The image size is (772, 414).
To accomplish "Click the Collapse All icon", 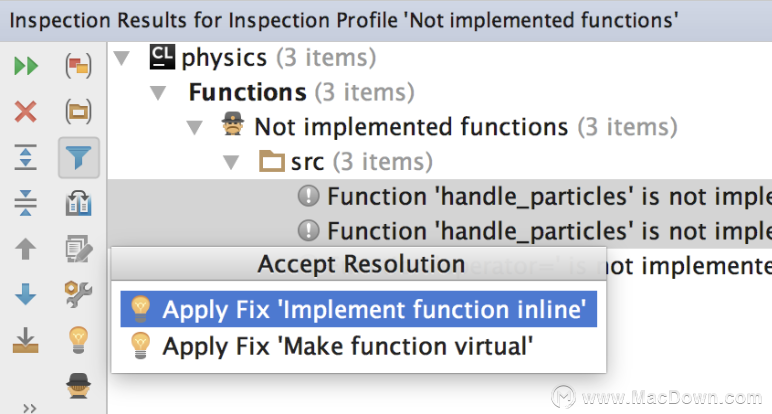I will click(26, 203).
